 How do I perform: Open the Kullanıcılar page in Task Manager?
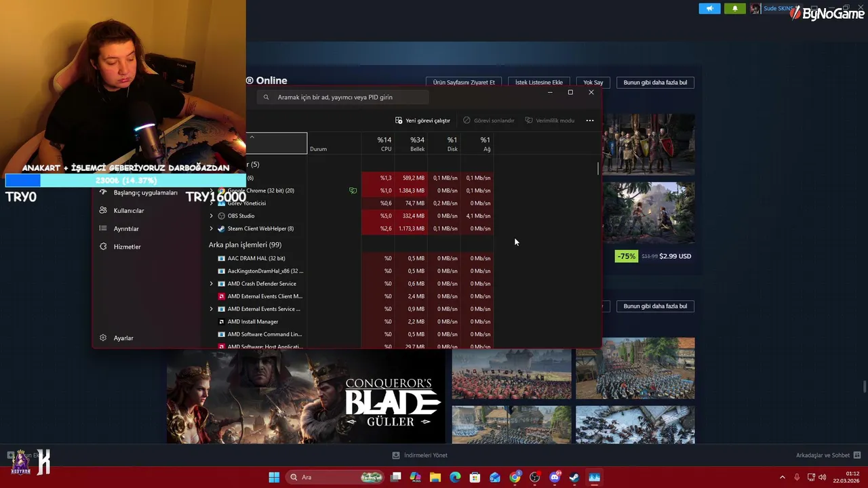(129, 211)
